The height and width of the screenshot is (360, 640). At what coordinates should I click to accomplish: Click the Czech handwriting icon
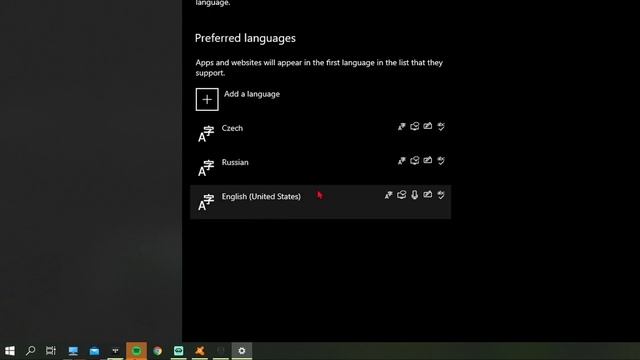428,126
